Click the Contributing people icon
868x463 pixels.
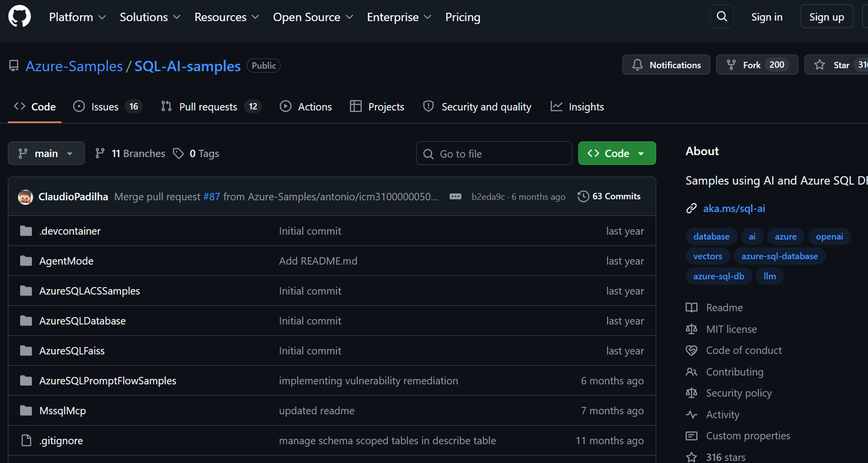pos(692,372)
